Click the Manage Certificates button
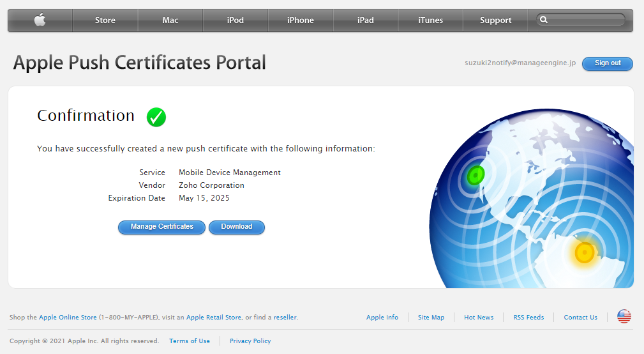The width and height of the screenshot is (644, 354). tap(161, 227)
